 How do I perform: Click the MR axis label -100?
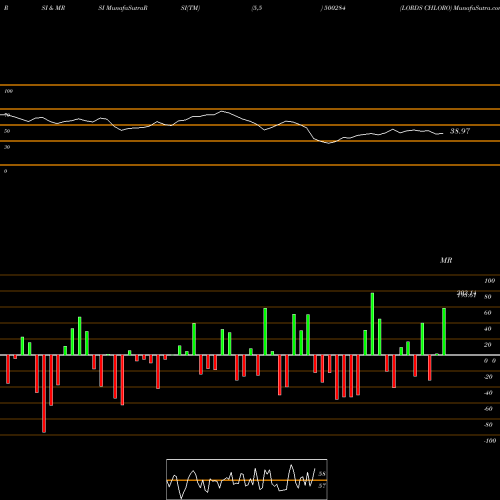tap(490, 441)
